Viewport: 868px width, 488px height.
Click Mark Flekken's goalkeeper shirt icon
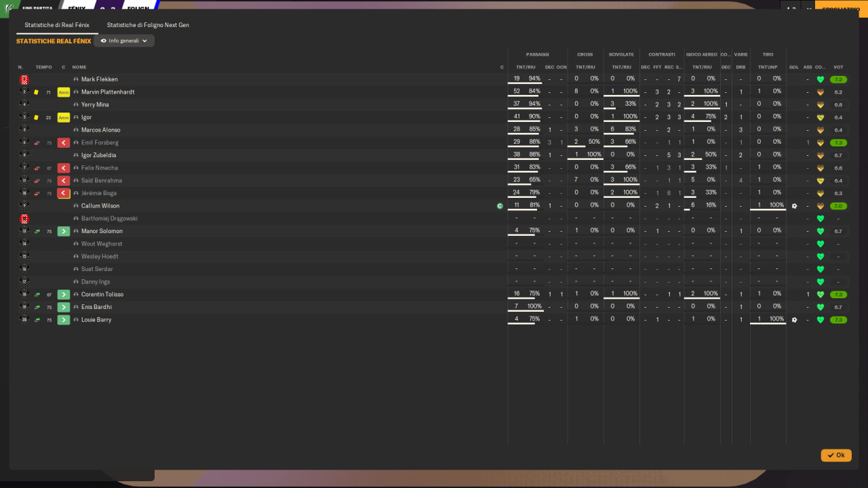(24, 79)
